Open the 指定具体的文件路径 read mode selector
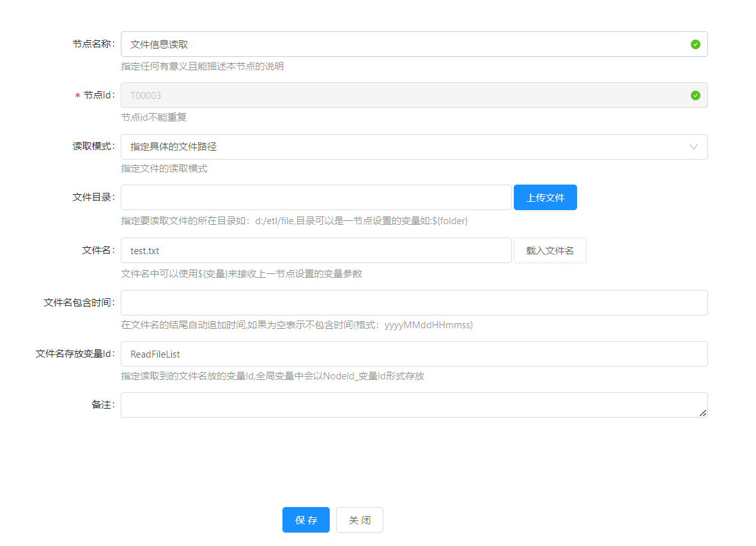 point(409,147)
